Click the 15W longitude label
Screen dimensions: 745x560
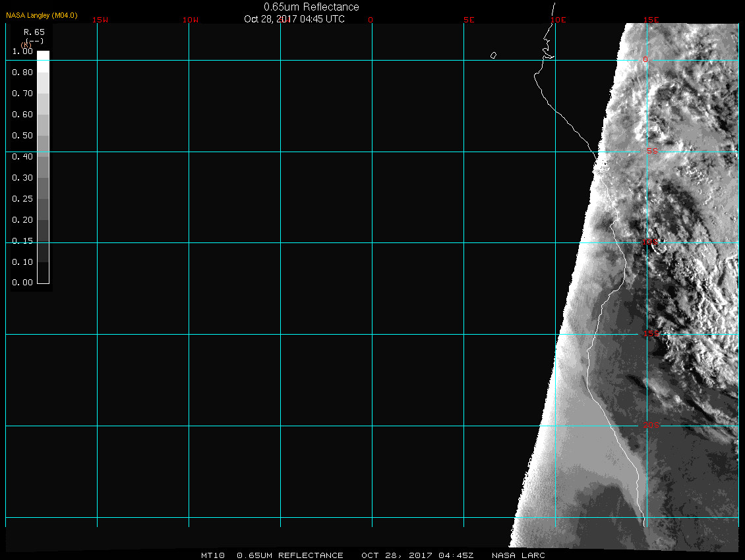point(100,20)
